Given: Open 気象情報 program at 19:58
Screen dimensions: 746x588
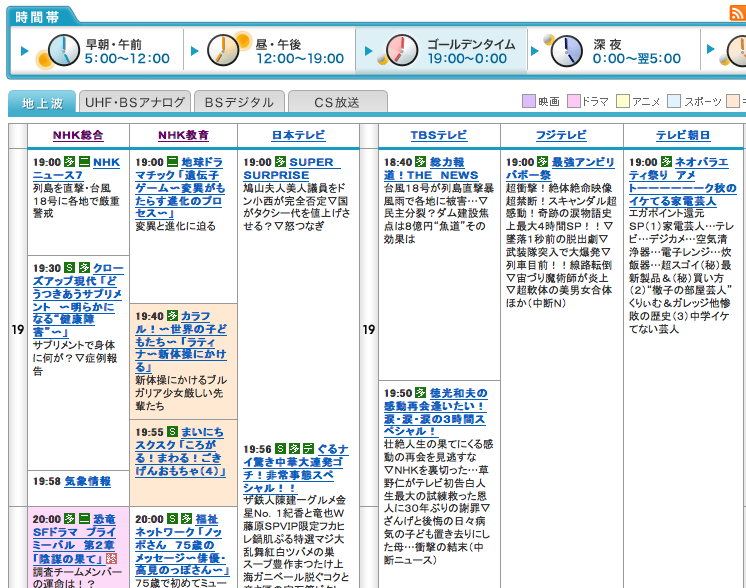Looking at the screenshot, I should point(88,481).
